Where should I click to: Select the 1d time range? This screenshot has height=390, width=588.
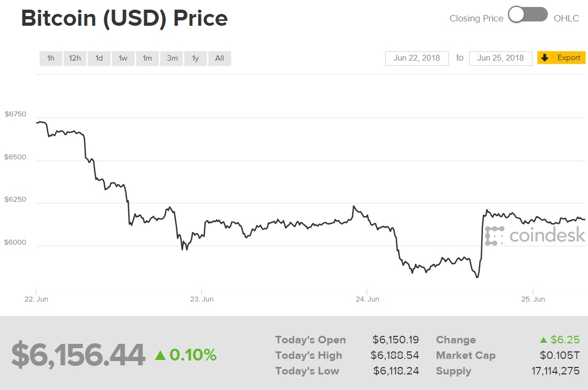click(x=99, y=58)
